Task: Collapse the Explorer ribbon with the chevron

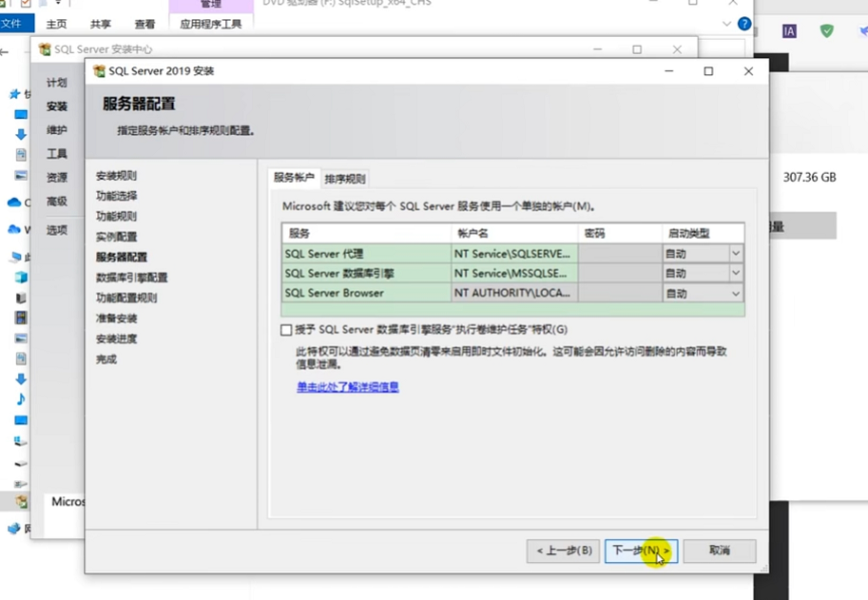Action: pos(727,24)
